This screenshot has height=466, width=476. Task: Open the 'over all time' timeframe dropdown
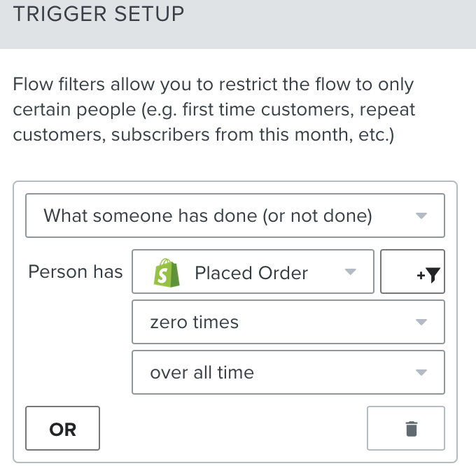click(x=288, y=372)
